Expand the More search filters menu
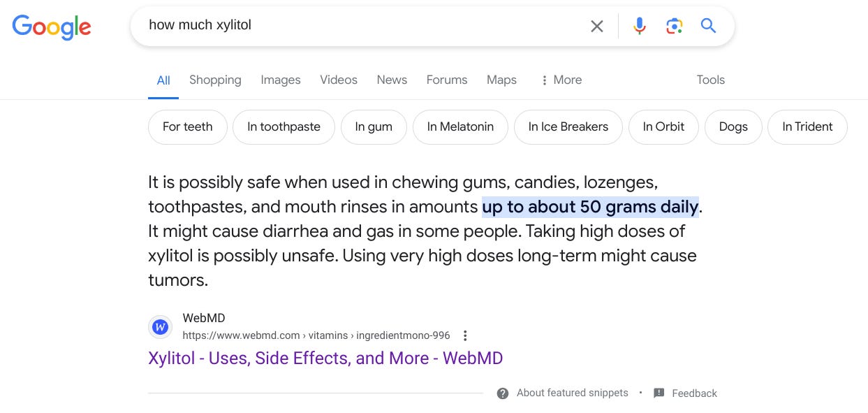 (561, 80)
